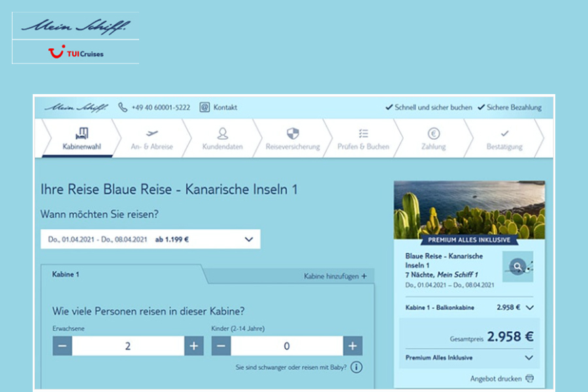
Task: Open the route map magnifier thumbnail
Action: click(518, 267)
